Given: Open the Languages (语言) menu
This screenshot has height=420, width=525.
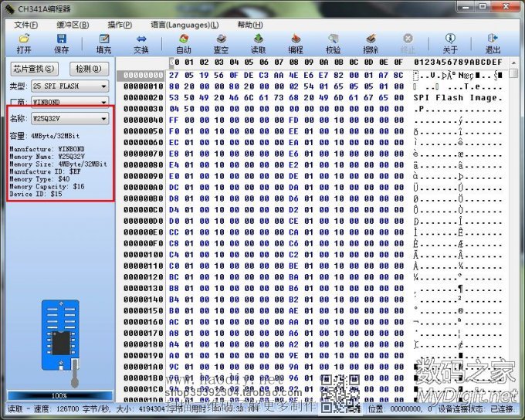Looking at the screenshot, I should point(184,25).
